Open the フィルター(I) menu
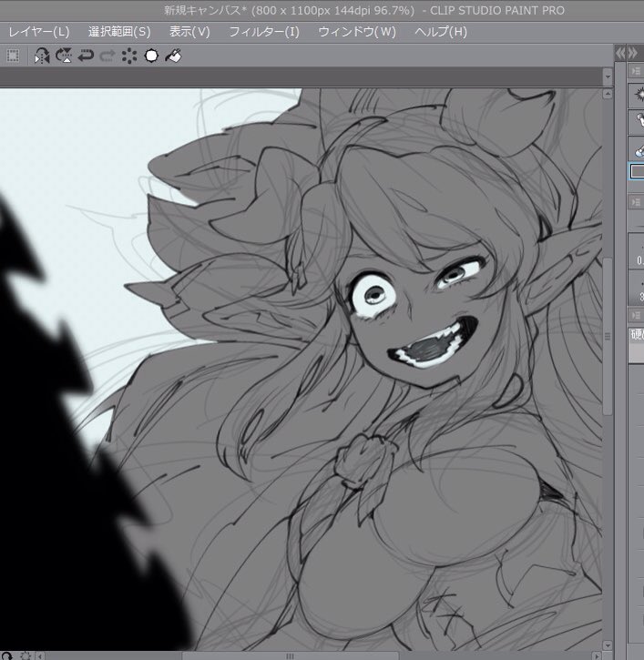Viewport: 644px width, 660px height. point(264,32)
